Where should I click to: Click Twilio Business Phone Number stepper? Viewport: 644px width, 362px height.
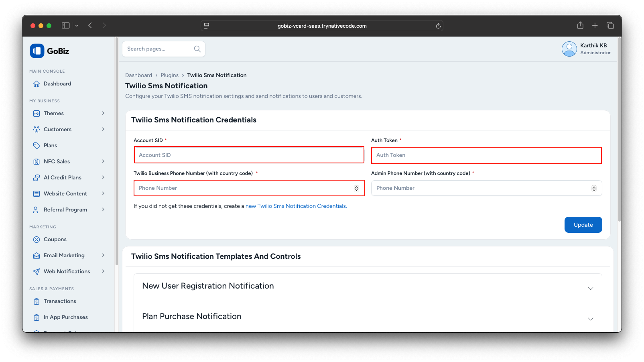(x=356, y=188)
